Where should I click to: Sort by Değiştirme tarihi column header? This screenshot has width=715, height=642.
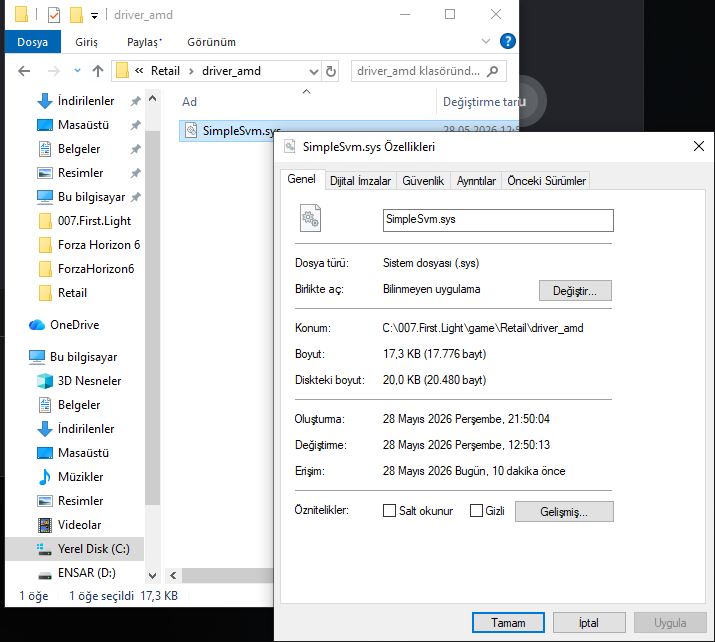pyautogui.click(x=481, y=102)
